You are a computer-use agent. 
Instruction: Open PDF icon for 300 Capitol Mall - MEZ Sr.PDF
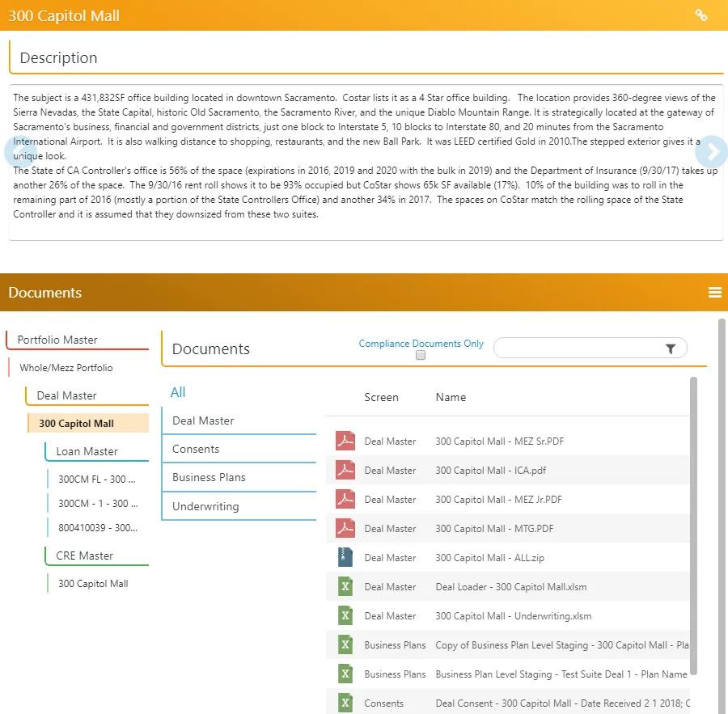[x=345, y=441]
